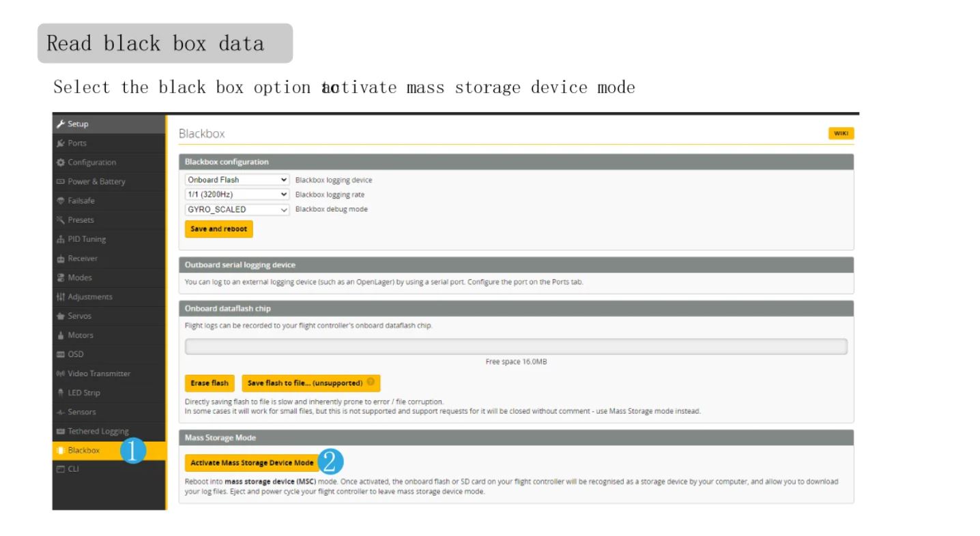Open LED Strip tab
This screenshot has height=536, width=980.
point(109,393)
